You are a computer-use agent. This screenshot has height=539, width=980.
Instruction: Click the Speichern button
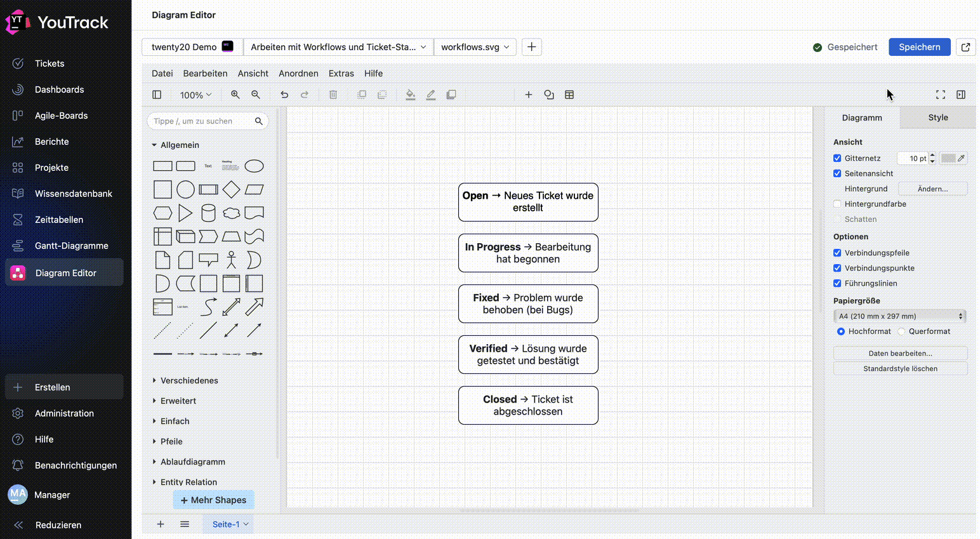(919, 47)
